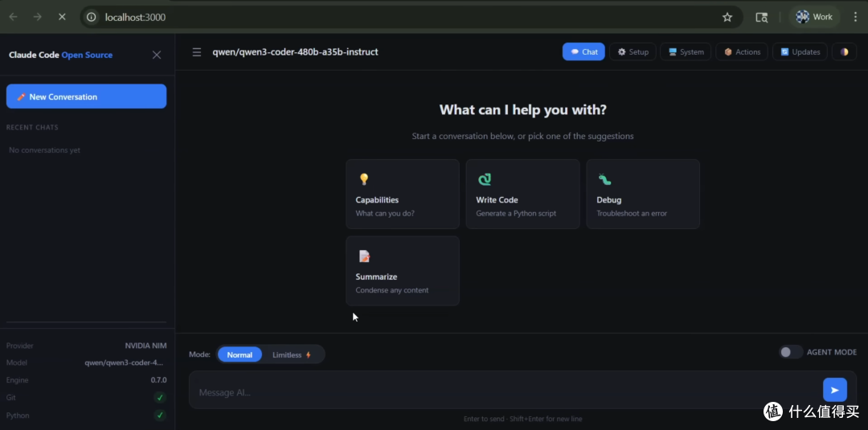The width and height of the screenshot is (868, 430).
Task: Open the Chat tab
Action: coord(583,52)
